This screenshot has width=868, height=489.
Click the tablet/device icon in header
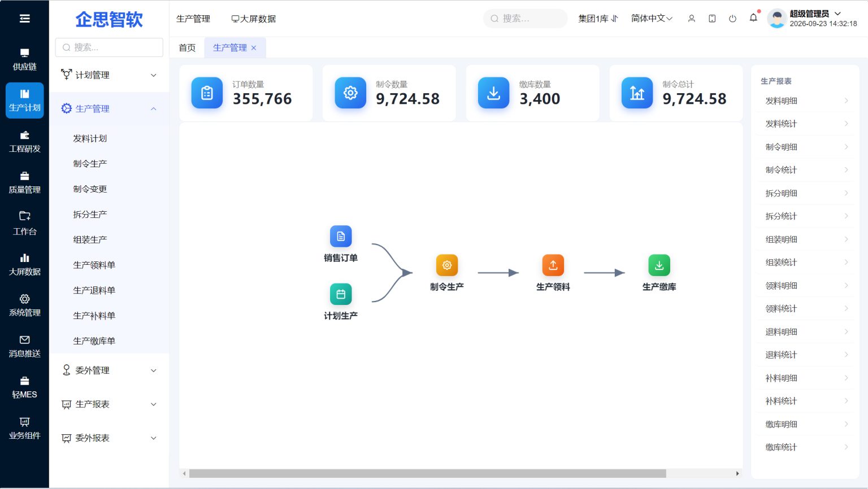pyautogui.click(x=712, y=19)
